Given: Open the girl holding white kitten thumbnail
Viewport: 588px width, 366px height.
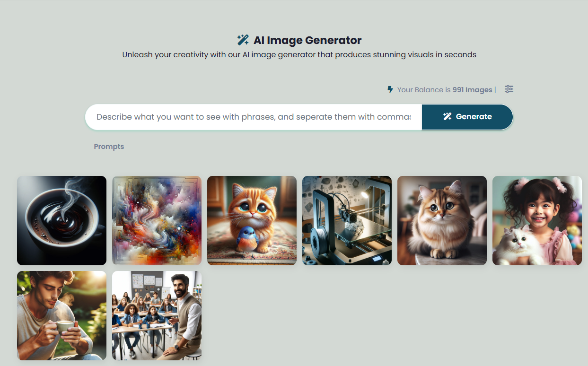Looking at the screenshot, I should click(x=537, y=220).
